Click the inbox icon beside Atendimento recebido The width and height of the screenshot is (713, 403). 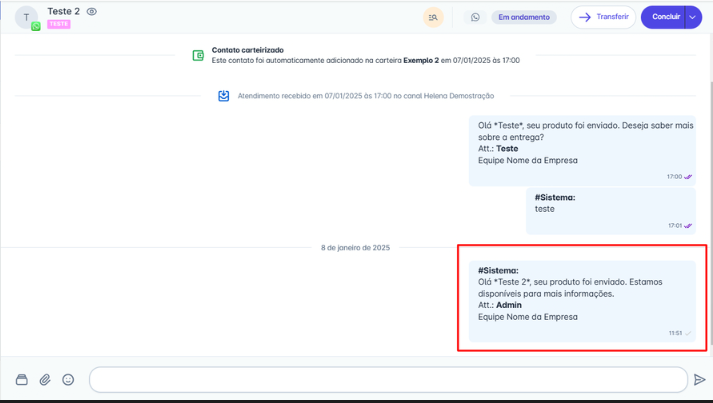[224, 96]
